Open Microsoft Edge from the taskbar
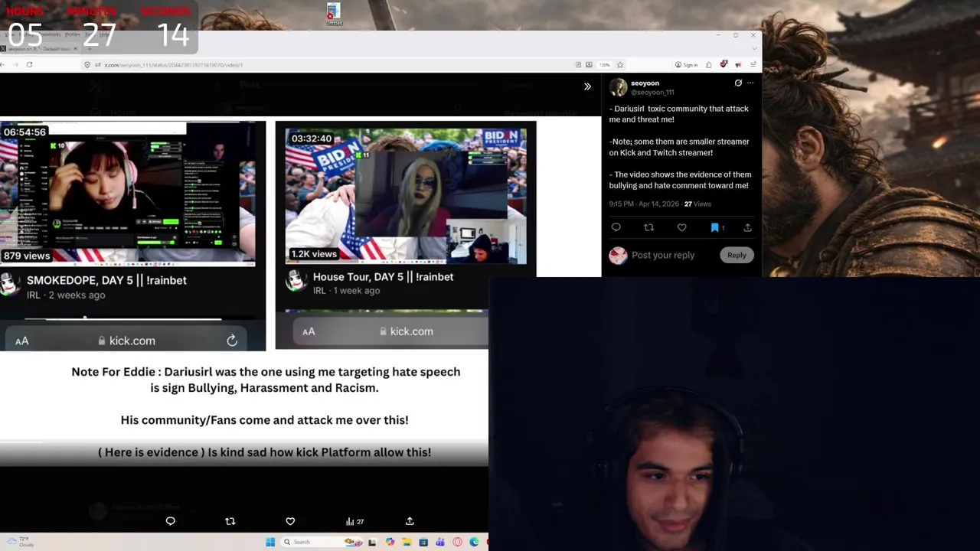The image size is (980, 551). (474, 542)
